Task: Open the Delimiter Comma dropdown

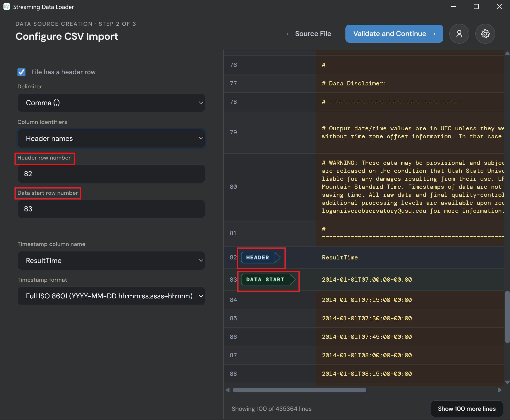Action: pos(111,103)
